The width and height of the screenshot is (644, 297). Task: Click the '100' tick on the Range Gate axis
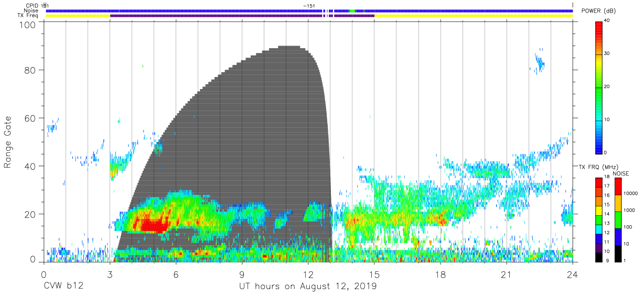28,25
